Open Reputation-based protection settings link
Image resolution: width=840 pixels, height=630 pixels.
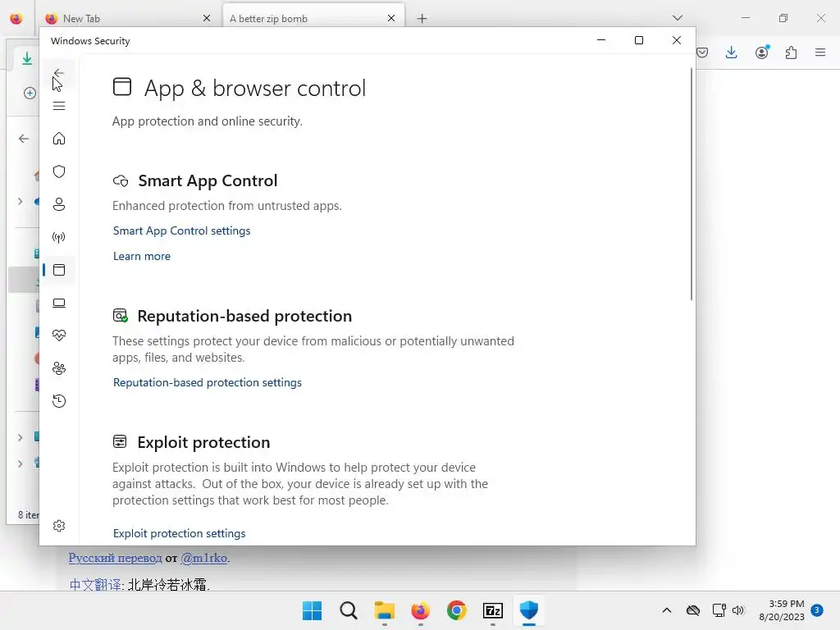[x=208, y=382]
